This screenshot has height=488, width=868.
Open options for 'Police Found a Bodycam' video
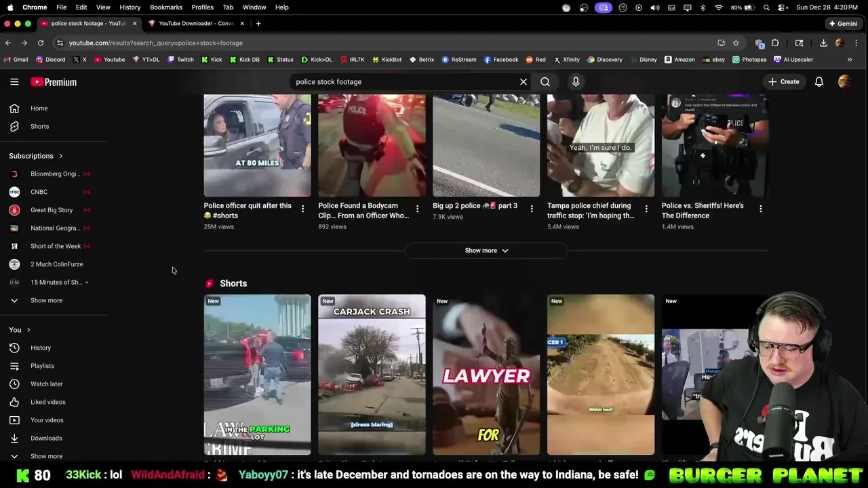(x=417, y=209)
